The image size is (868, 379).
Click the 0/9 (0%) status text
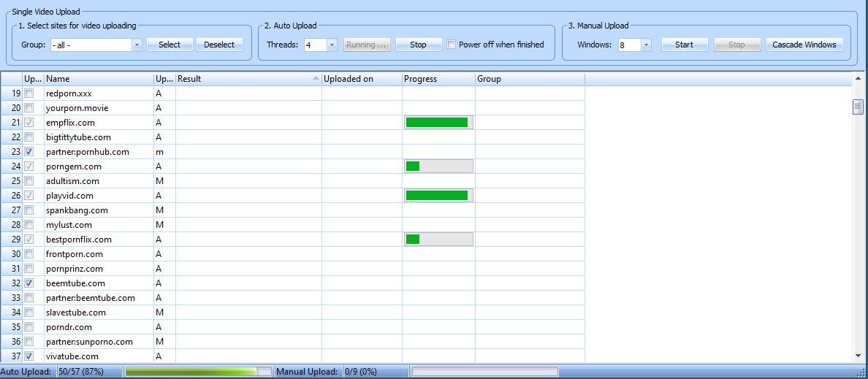[360, 371]
